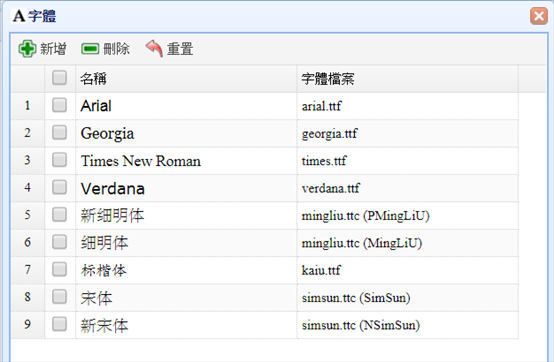
Task: Enable the Verdana row checkbox
Action: click(x=59, y=187)
